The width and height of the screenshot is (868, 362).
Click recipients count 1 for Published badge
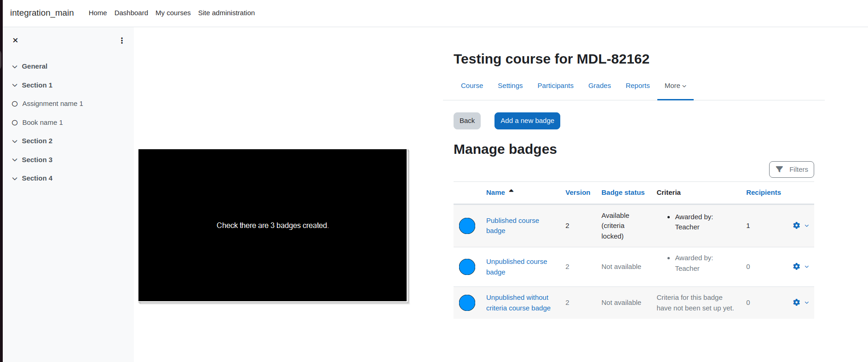pyautogui.click(x=748, y=226)
